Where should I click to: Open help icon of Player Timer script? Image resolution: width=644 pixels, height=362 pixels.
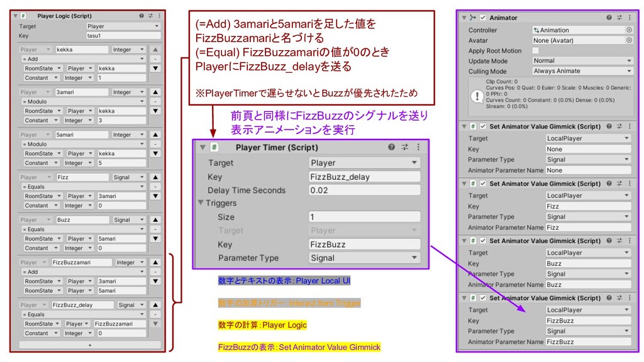tap(391, 147)
